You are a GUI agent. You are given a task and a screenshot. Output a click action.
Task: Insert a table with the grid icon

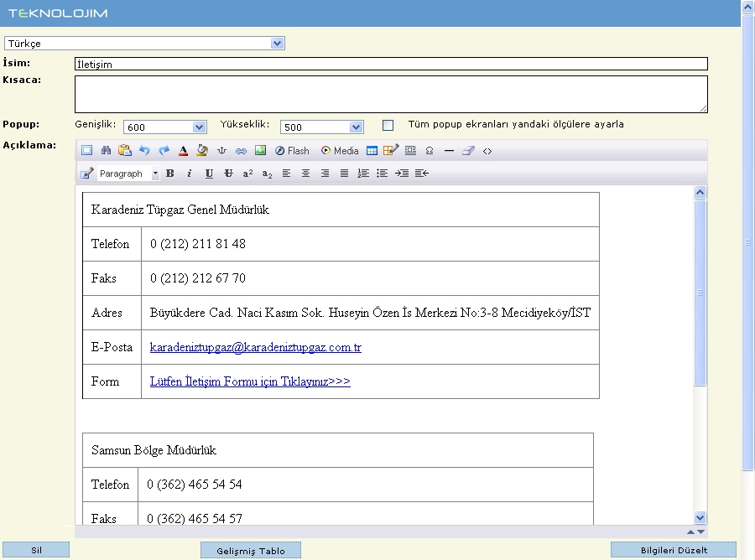372,151
